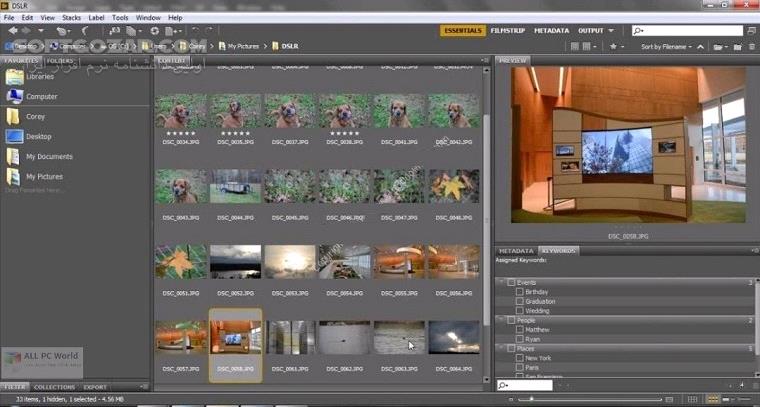Open workspace switcher dropdown after Output
The height and width of the screenshot is (407, 760).
(x=611, y=31)
